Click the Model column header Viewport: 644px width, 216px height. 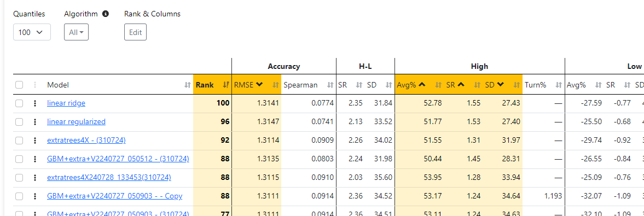(x=58, y=85)
